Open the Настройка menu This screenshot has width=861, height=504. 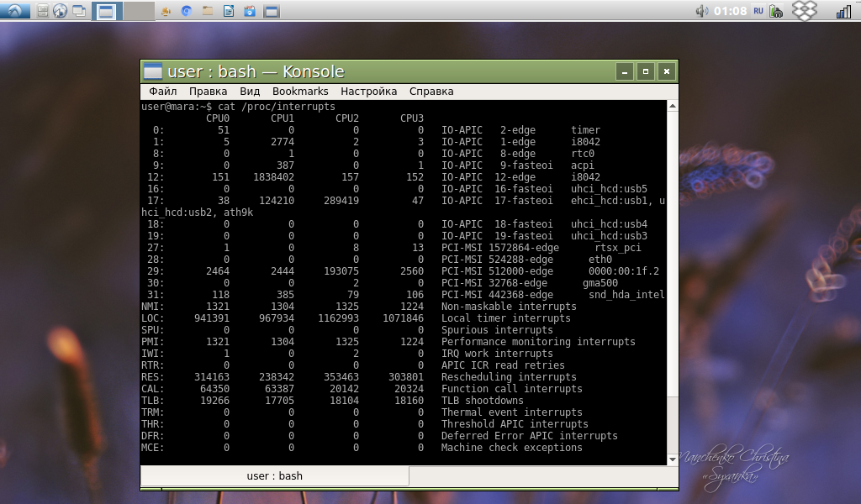point(369,91)
